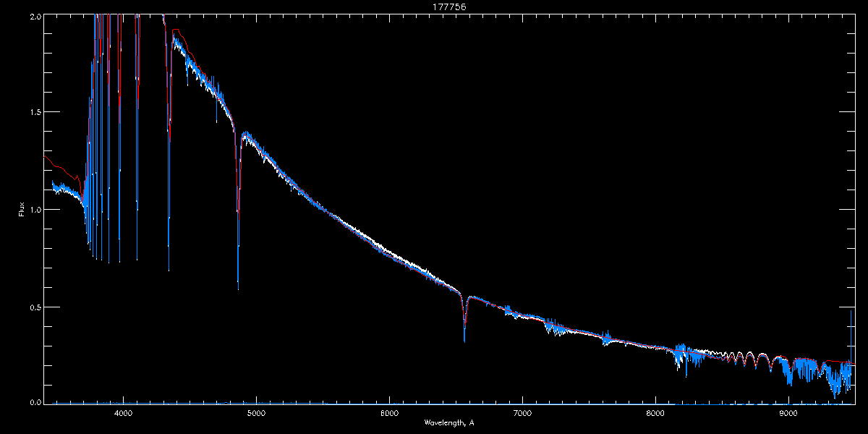Click the x-axis tick label 9000

pyautogui.click(x=788, y=414)
